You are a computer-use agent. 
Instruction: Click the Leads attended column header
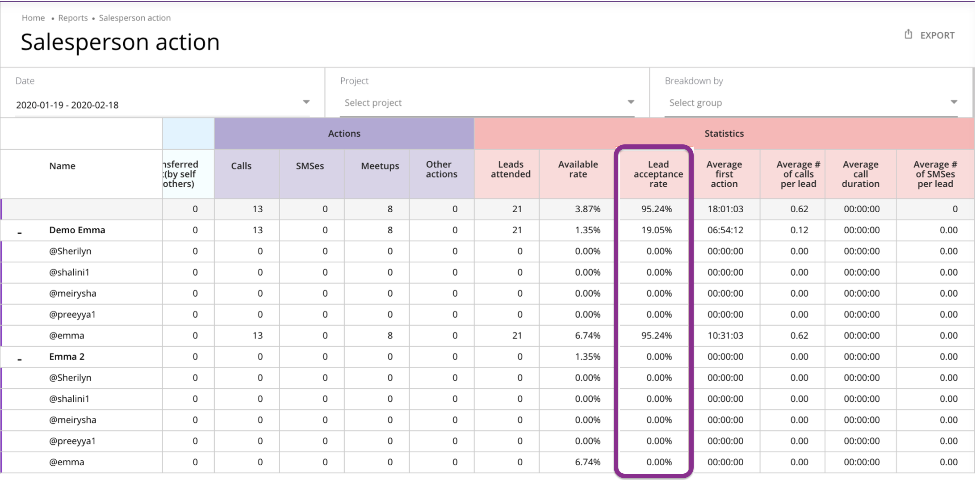pos(511,169)
